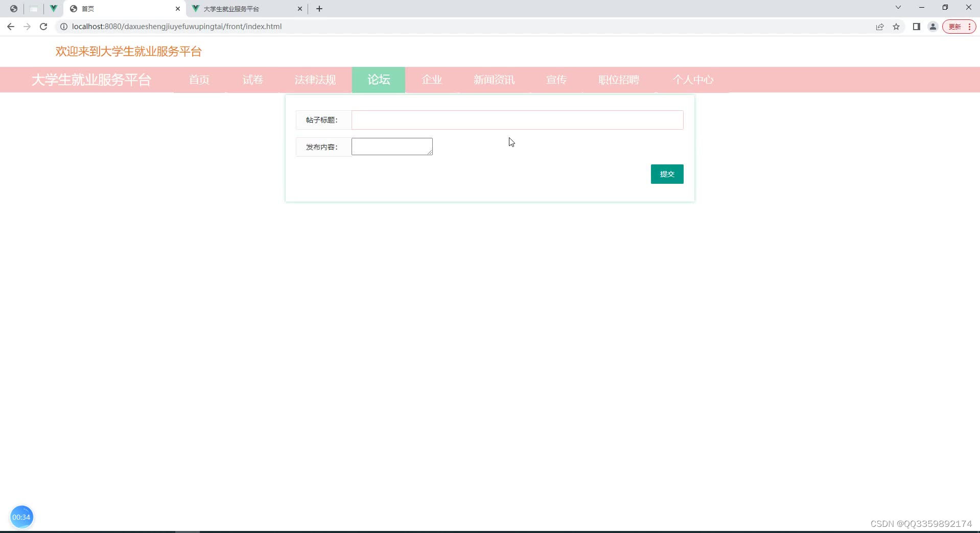
Task: Focus the 发布内容 textarea
Action: pyautogui.click(x=392, y=147)
